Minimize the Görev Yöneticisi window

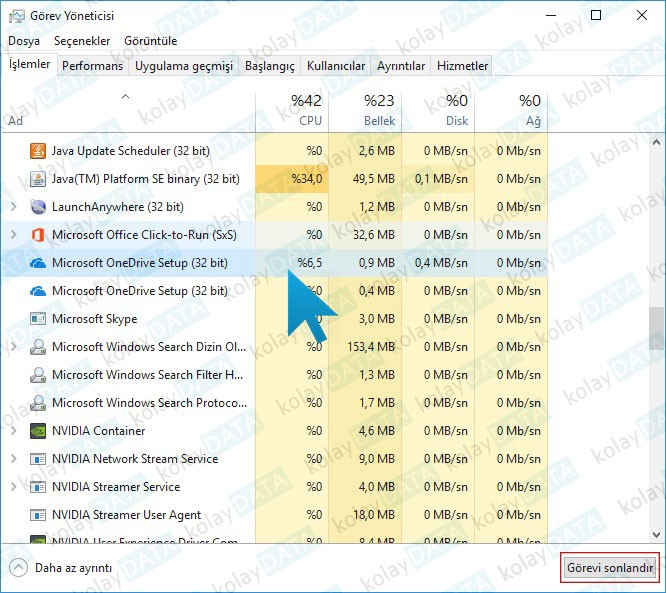[551, 16]
